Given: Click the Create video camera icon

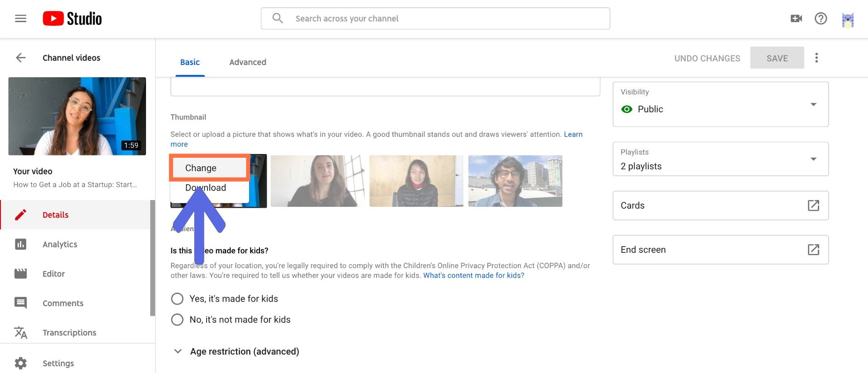Looking at the screenshot, I should point(796,19).
